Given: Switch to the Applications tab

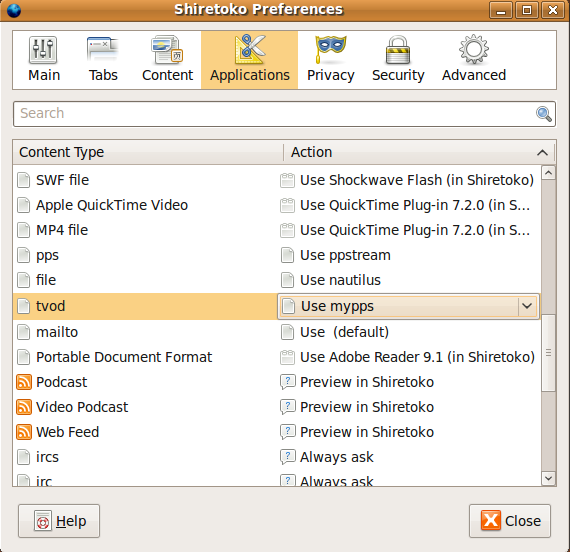Looking at the screenshot, I should pos(250,60).
